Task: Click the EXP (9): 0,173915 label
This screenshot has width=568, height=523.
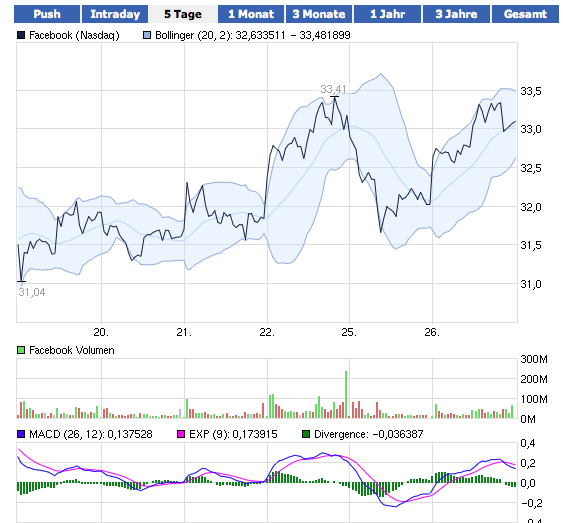Action: (233, 434)
